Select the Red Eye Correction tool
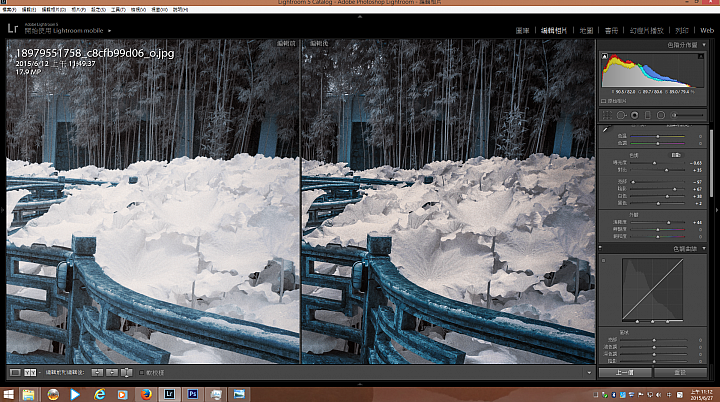Screen dimensions: 720x402 click(635, 115)
